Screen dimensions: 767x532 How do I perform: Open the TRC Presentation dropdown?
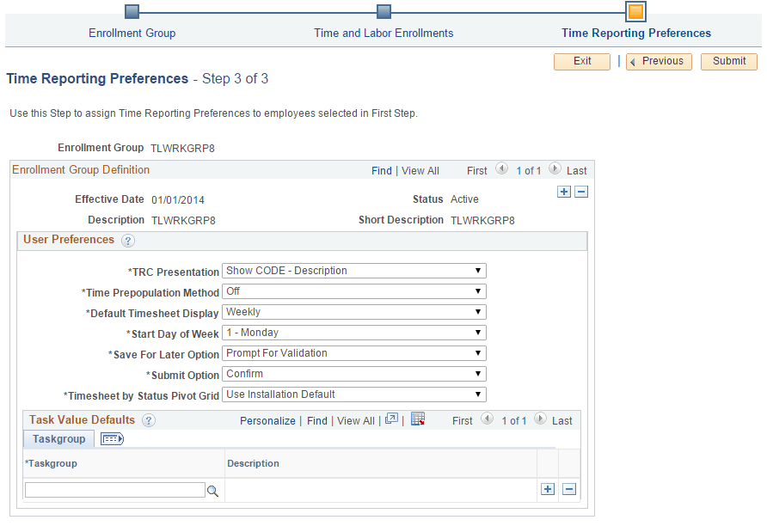tap(476, 270)
